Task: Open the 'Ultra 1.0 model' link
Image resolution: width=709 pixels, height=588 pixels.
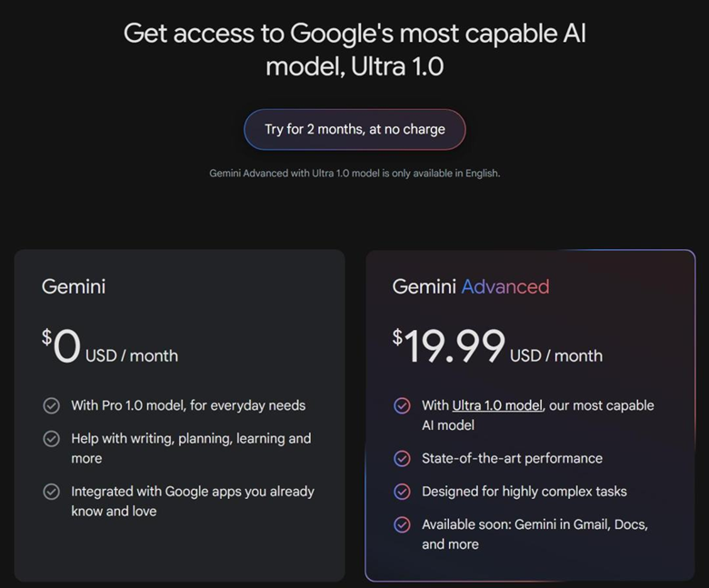Action: (x=497, y=405)
